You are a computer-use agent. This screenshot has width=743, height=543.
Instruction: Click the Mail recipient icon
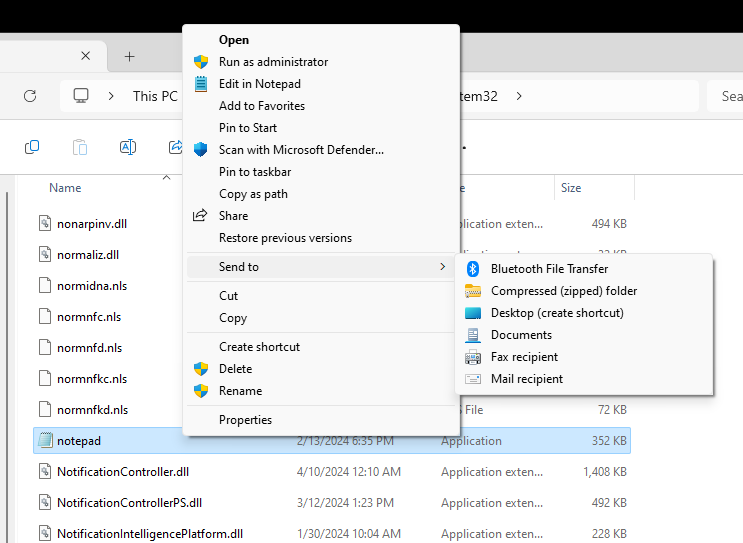point(473,379)
